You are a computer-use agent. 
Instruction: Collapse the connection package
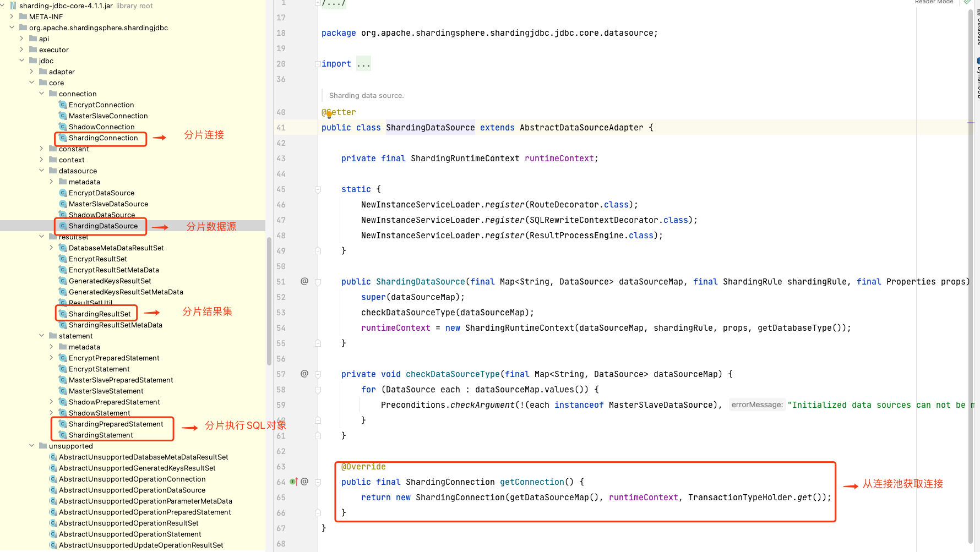point(41,94)
